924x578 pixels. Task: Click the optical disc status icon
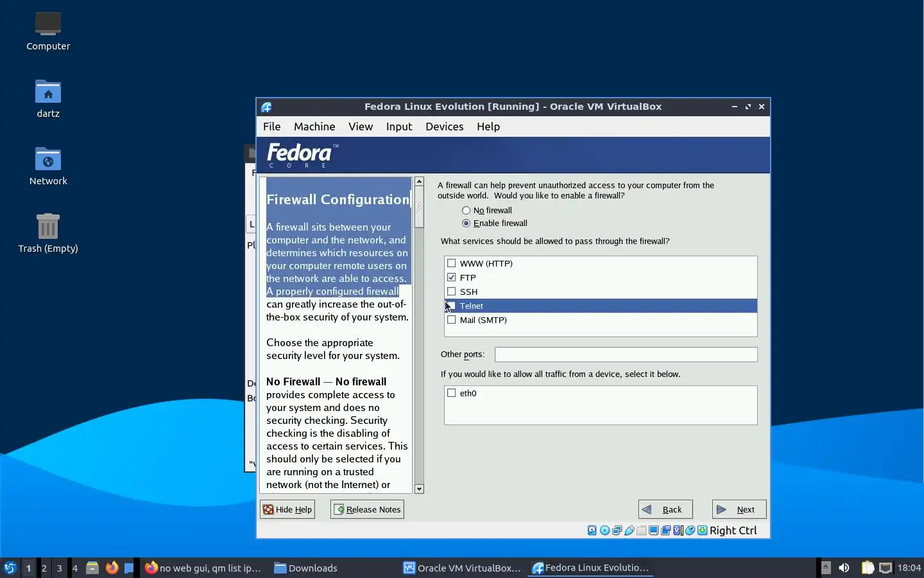604,530
